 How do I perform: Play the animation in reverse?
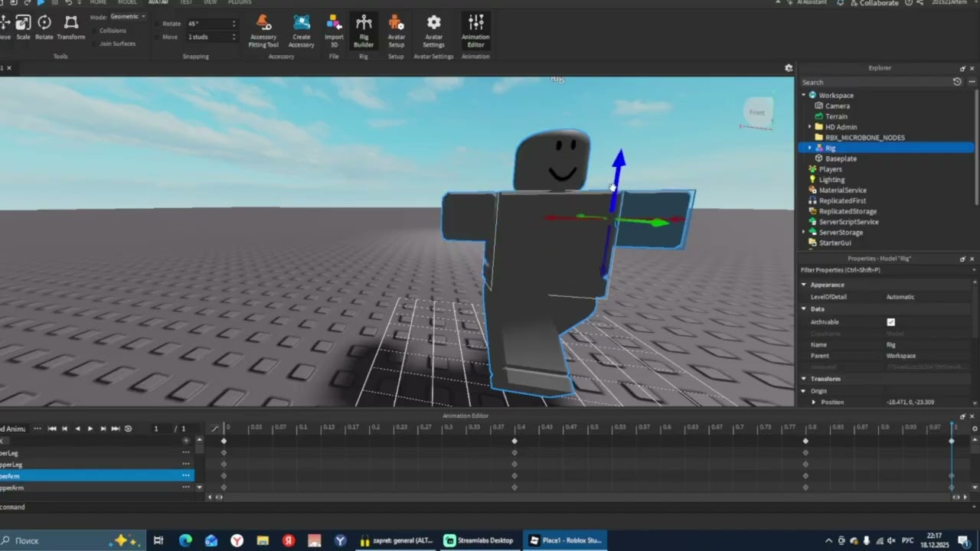tap(77, 429)
